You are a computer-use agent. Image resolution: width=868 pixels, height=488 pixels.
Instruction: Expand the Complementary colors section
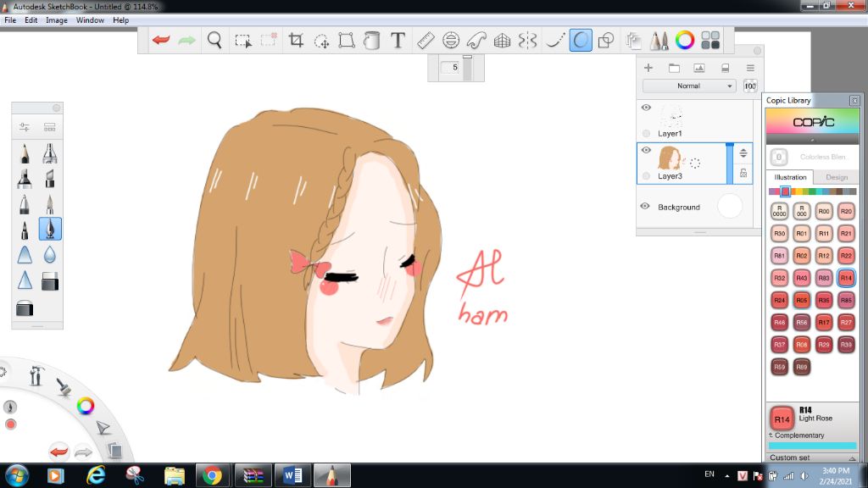(x=797, y=435)
